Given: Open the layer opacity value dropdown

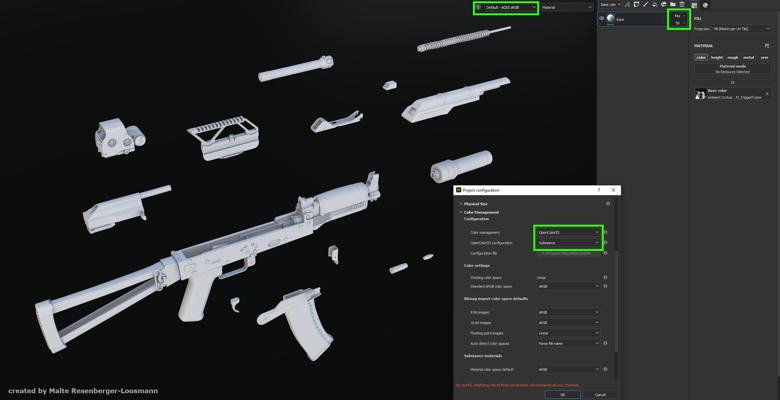Looking at the screenshot, I should (679, 23).
